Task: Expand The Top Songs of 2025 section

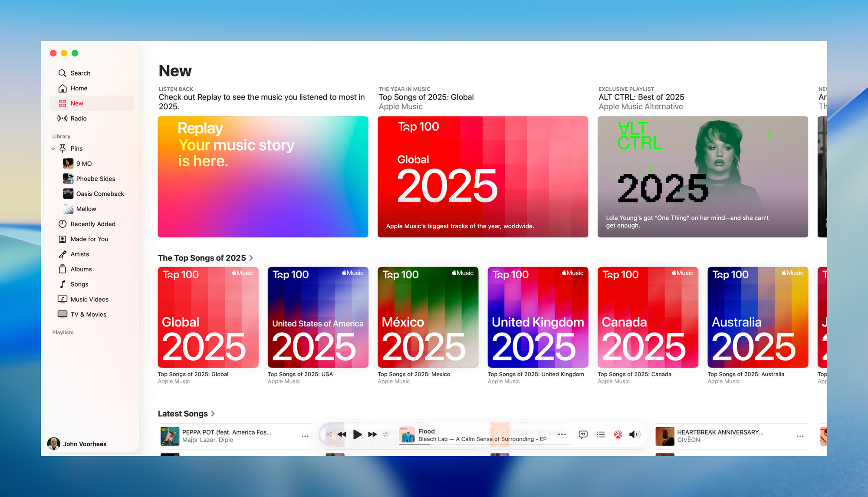Action: click(x=251, y=258)
